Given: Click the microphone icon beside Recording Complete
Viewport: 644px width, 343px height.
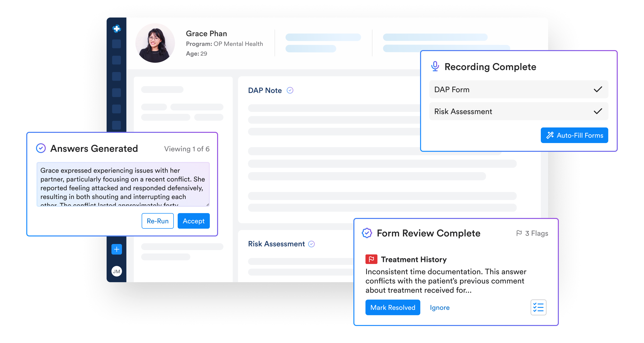Looking at the screenshot, I should click(x=435, y=66).
